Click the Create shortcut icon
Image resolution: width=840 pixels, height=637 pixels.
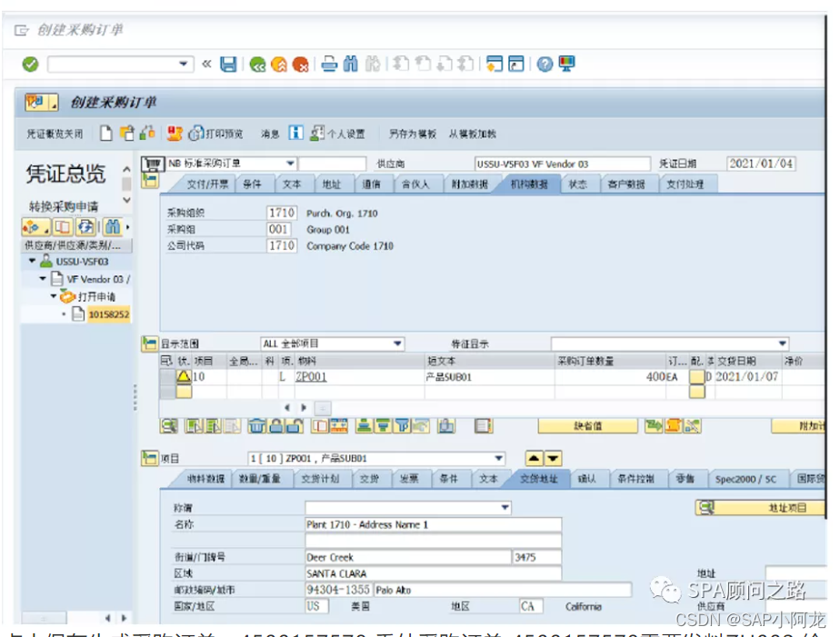[515, 64]
